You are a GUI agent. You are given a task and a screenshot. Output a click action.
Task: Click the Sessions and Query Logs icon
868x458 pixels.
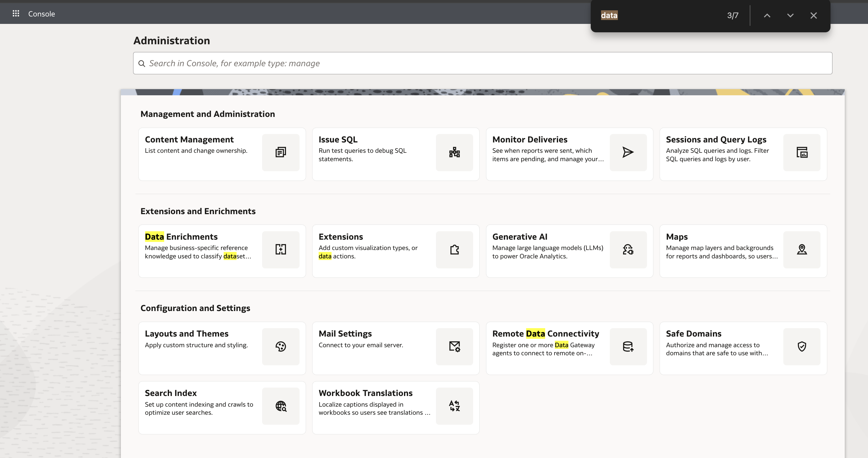tap(802, 152)
